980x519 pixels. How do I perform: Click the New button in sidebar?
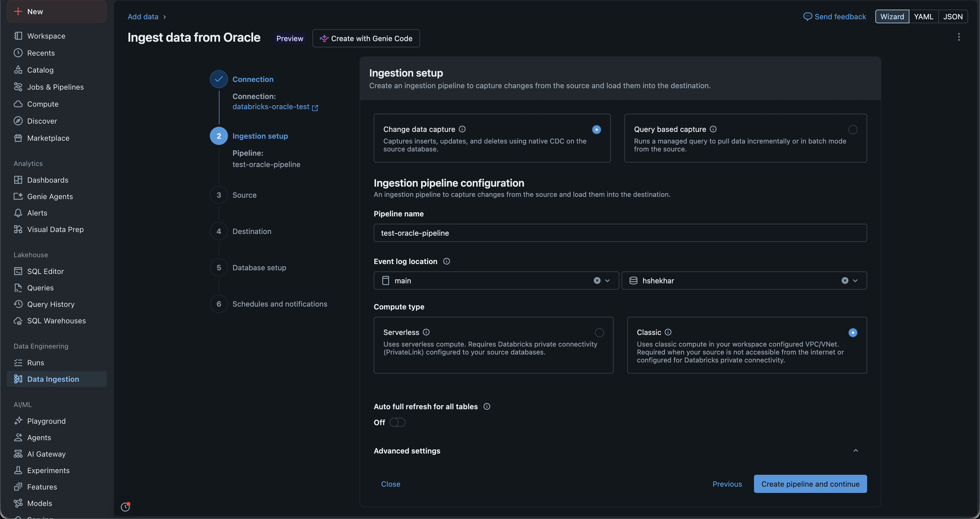(57, 11)
